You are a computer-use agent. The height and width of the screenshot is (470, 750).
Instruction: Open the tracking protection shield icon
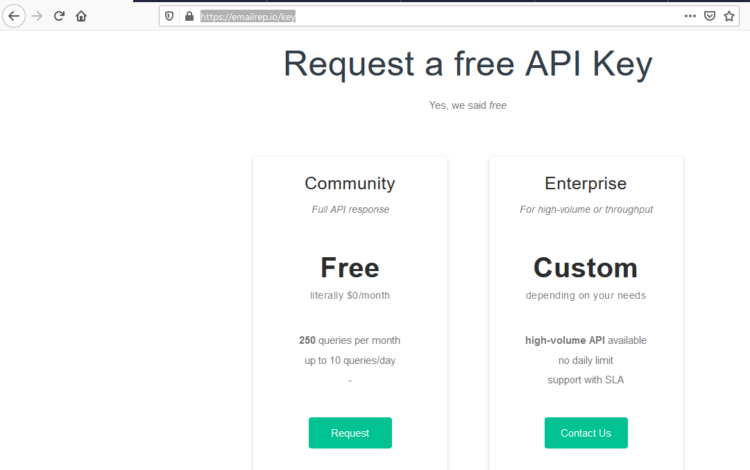[x=169, y=16]
